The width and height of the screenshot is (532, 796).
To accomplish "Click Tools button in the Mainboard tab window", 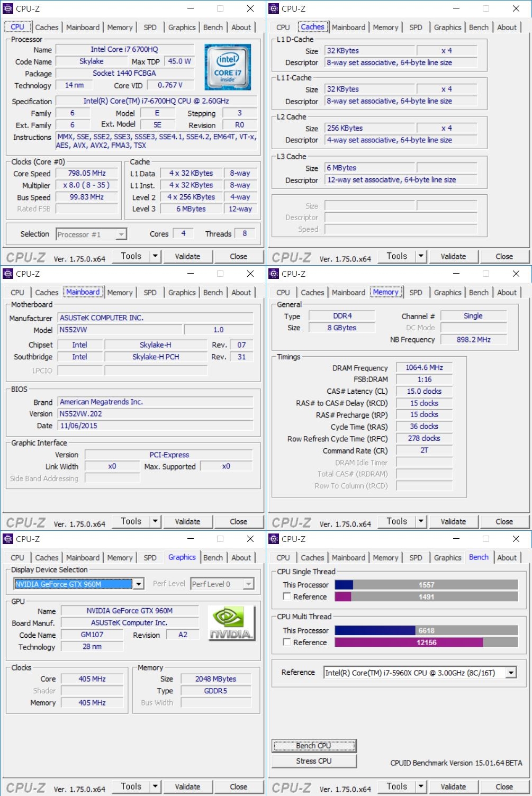I will (131, 521).
